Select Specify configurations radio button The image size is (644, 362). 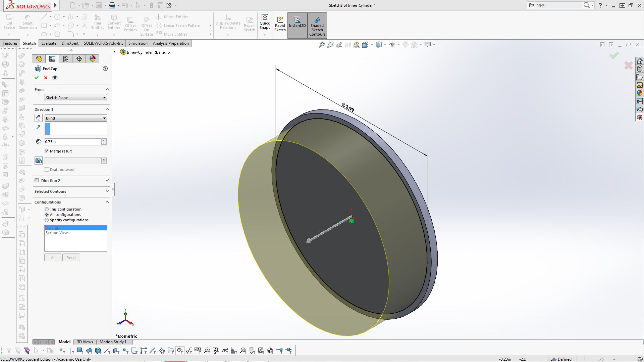[x=47, y=220]
